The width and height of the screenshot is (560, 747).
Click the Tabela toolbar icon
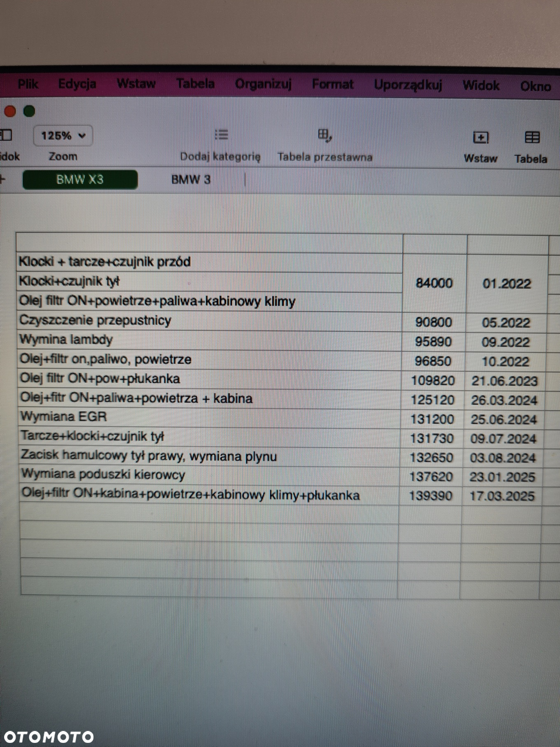532,138
